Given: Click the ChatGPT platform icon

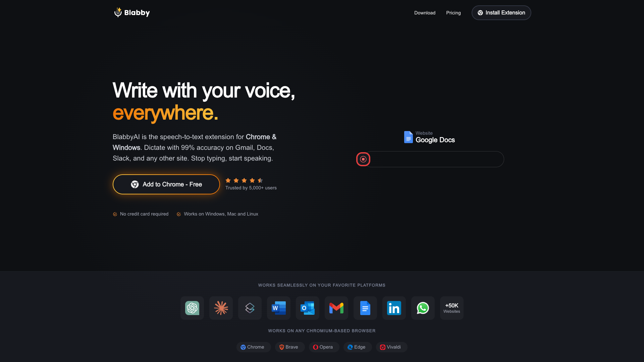Looking at the screenshot, I should (192, 308).
